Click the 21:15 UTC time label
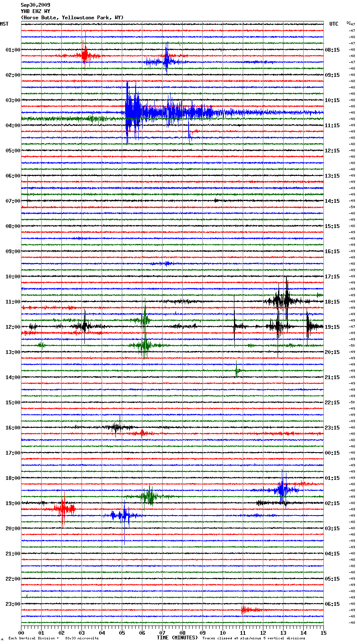Screen dimensions: 357x644 (x=332, y=377)
